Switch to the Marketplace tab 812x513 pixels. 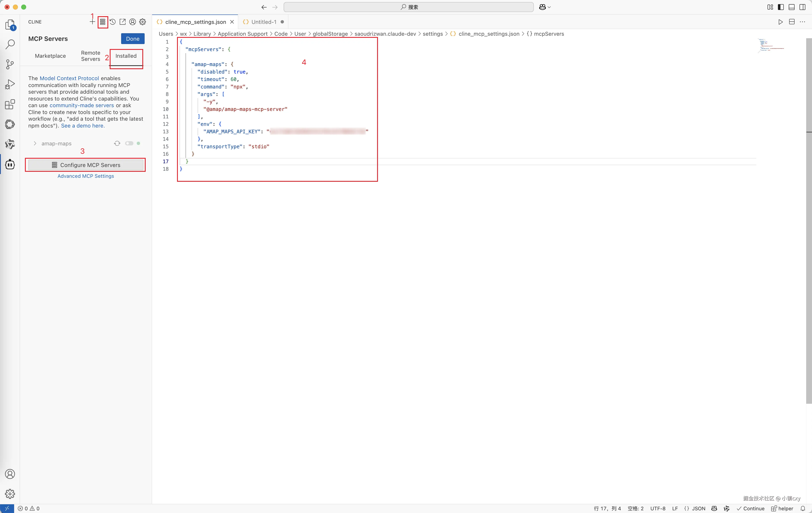coord(50,56)
